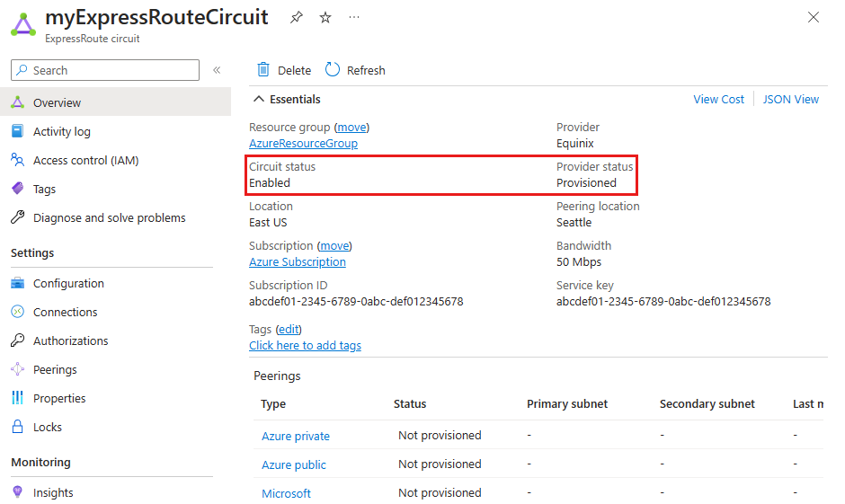Click the Delete trash icon
Image resolution: width=845 pixels, height=504 pixels.
[263, 70]
